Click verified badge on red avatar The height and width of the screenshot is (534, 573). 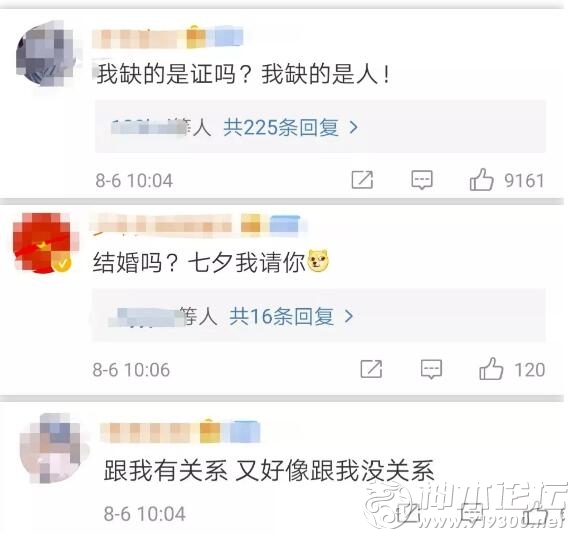62,264
